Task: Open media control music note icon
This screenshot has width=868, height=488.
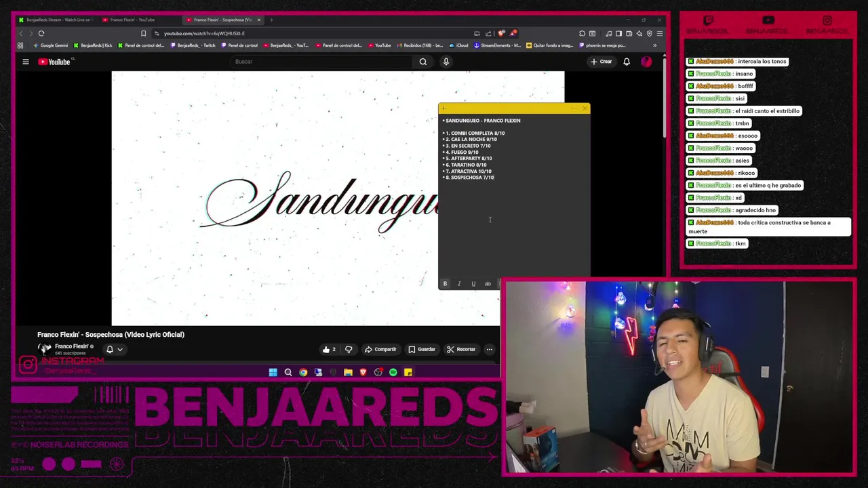Action: click(x=608, y=33)
